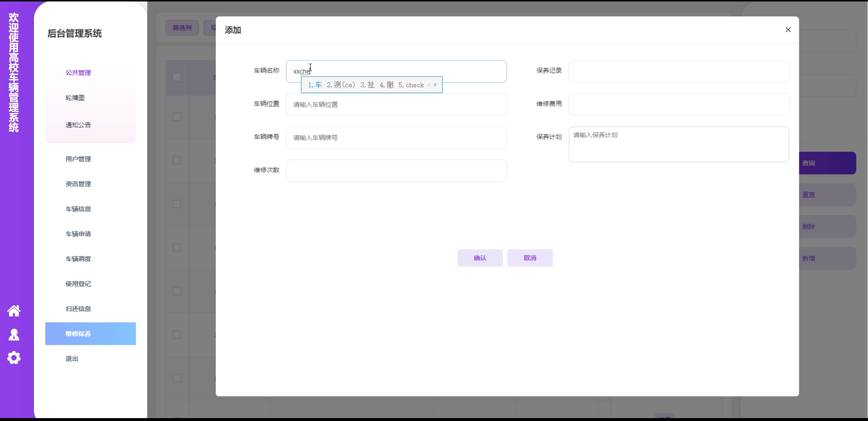Click the 保养计划 text area
Viewport: 868px width, 421px height.
tap(679, 144)
